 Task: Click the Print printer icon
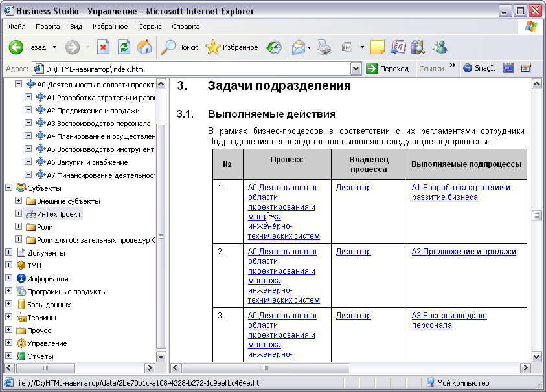324,47
